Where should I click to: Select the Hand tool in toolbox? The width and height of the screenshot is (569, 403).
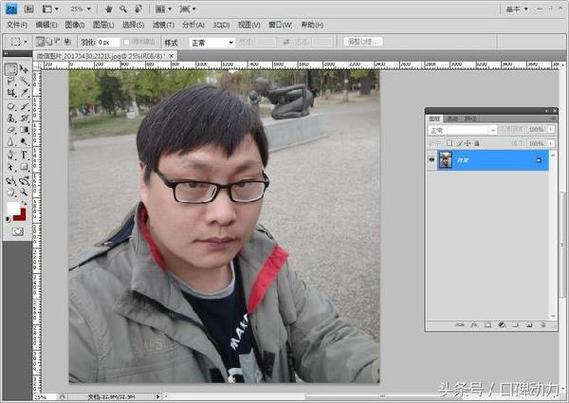(11, 192)
